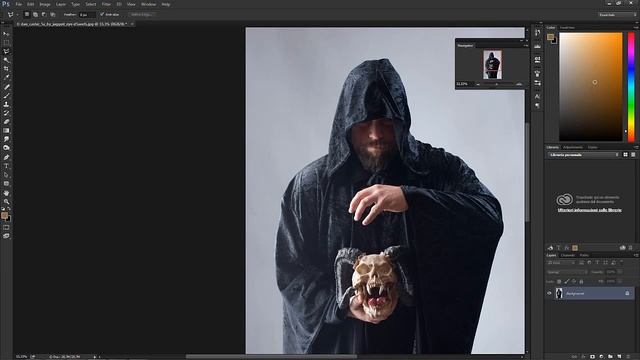This screenshot has width=640, height=360.
Task: Select the Hand tool
Action: click(x=6, y=193)
